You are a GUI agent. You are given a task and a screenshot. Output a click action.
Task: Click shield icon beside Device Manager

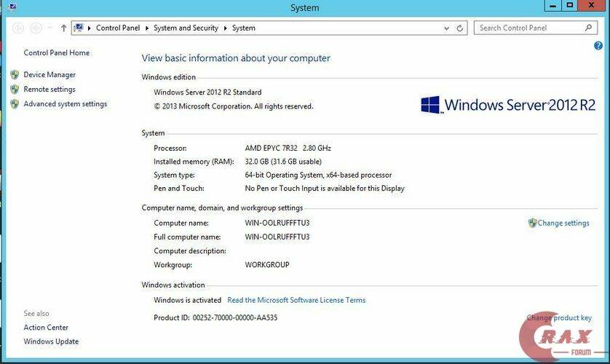point(15,75)
